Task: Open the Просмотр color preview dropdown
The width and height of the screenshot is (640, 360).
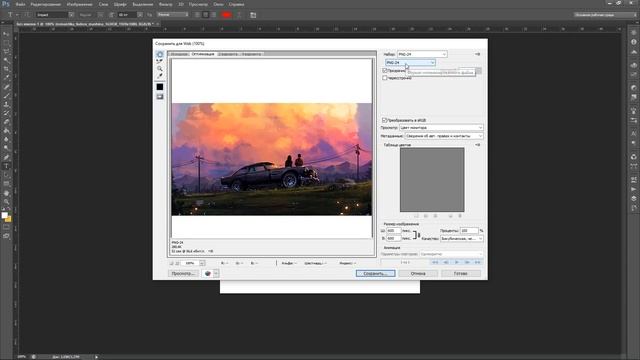Action: tap(441, 128)
